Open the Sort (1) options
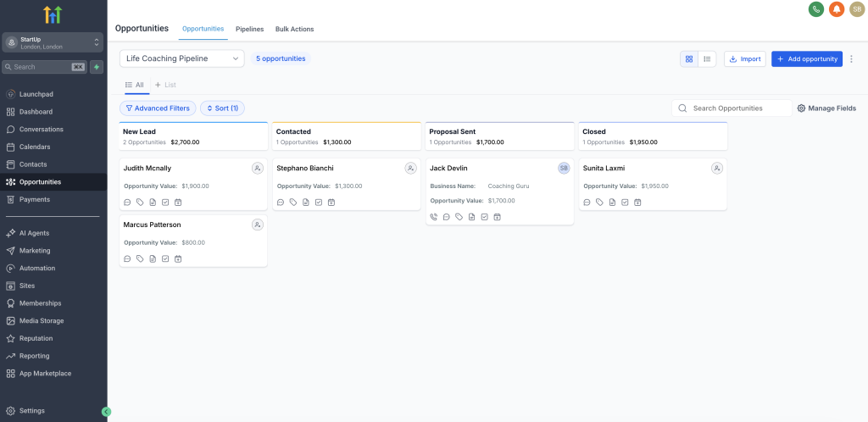This screenshot has width=868, height=422. click(x=222, y=108)
